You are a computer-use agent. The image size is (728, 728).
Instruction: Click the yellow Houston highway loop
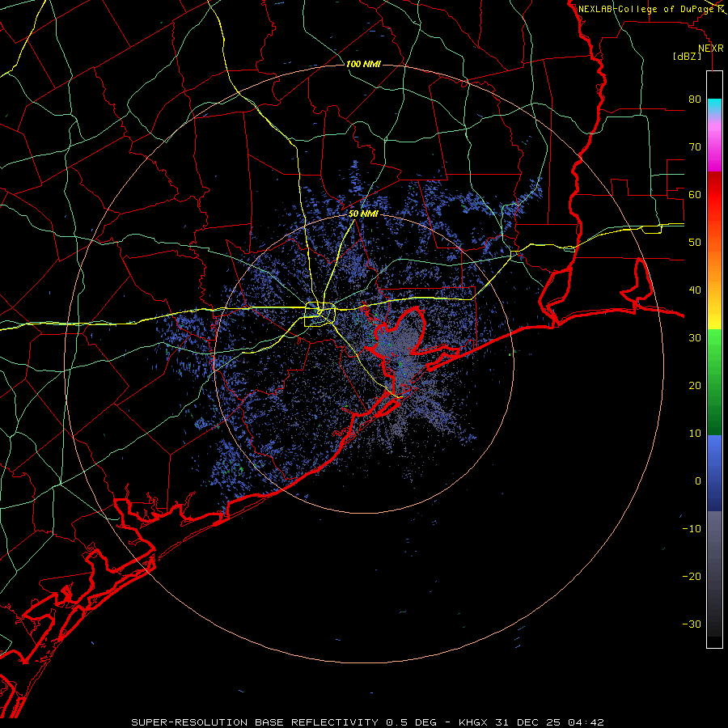pos(320,315)
